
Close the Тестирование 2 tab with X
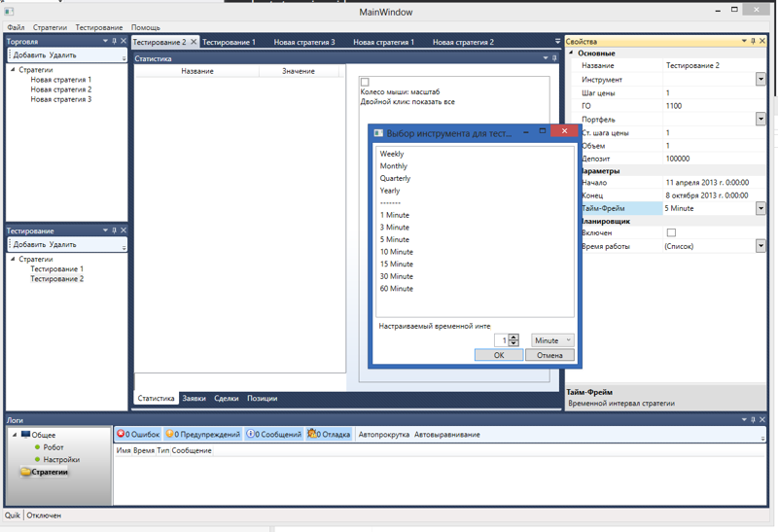(194, 42)
